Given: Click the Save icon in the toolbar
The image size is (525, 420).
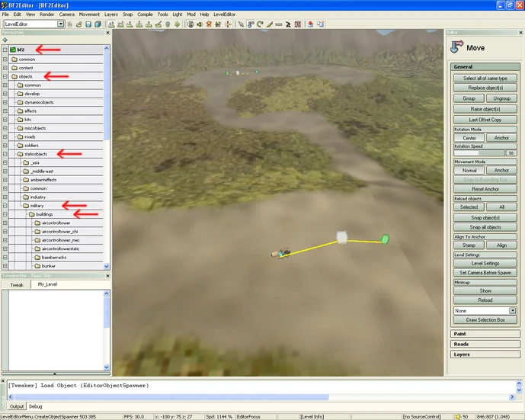Looking at the screenshot, I should point(89,24).
